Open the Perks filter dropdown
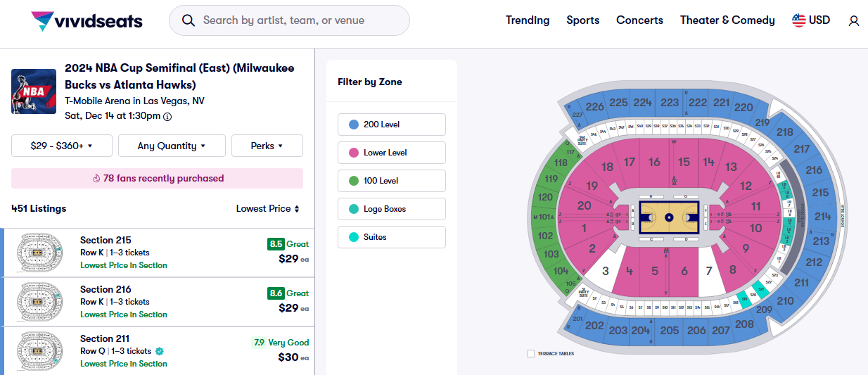Screen dimensions: 868x375 point(267,146)
